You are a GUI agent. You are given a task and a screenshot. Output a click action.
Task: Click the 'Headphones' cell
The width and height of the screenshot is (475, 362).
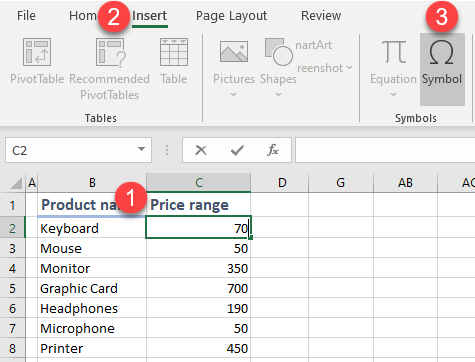point(92,309)
